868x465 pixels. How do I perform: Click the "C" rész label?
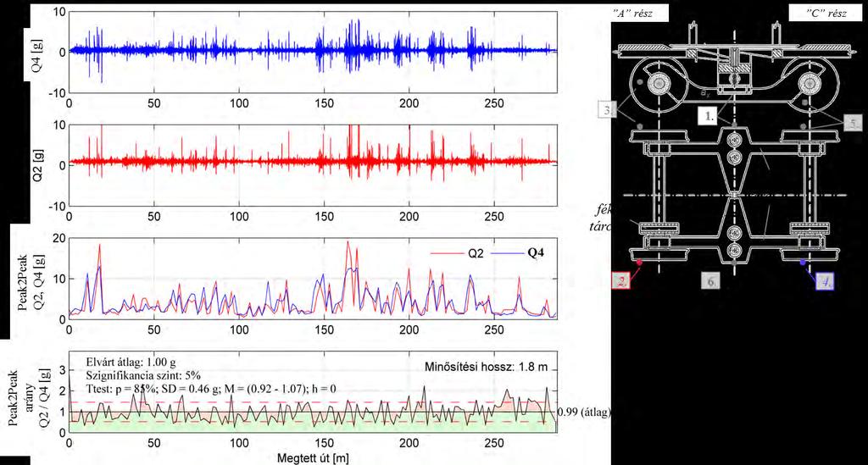pos(826,13)
